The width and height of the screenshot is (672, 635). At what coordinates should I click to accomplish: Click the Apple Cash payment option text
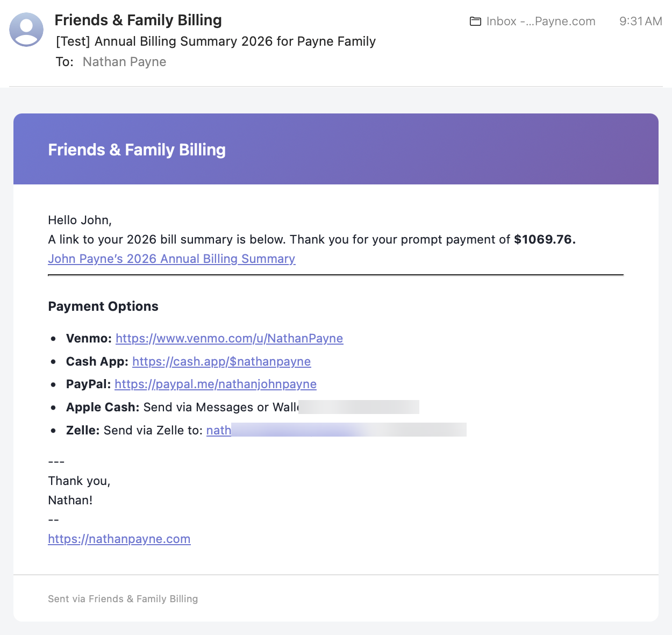coord(182,408)
